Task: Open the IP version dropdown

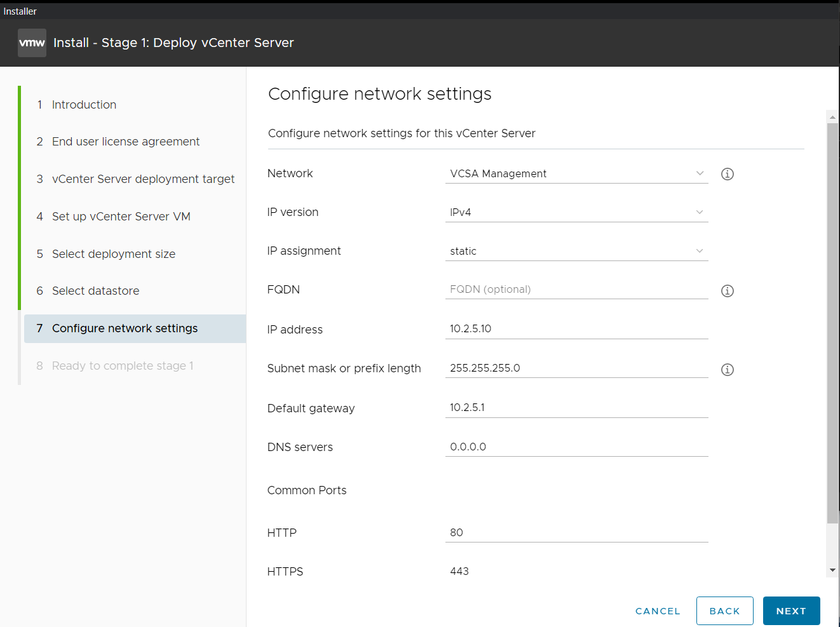Action: click(576, 212)
